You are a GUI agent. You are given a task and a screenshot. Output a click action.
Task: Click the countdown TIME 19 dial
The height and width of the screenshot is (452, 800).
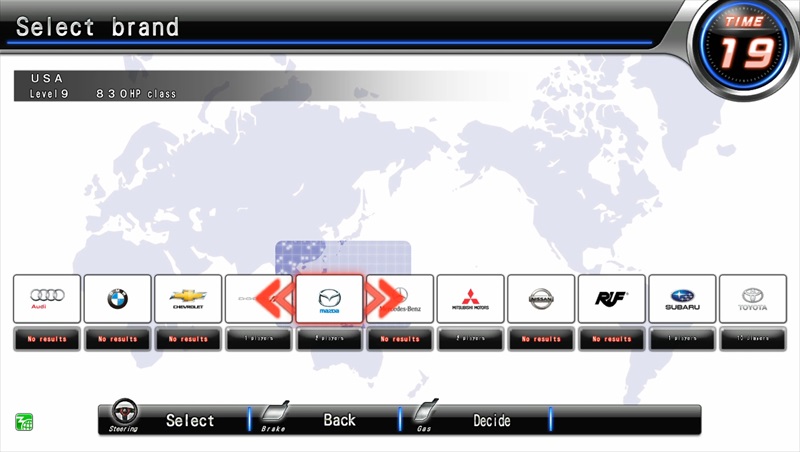click(x=744, y=45)
